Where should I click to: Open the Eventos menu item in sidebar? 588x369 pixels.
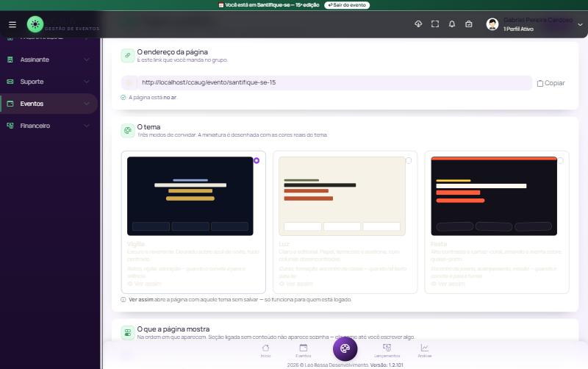point(49,104)
